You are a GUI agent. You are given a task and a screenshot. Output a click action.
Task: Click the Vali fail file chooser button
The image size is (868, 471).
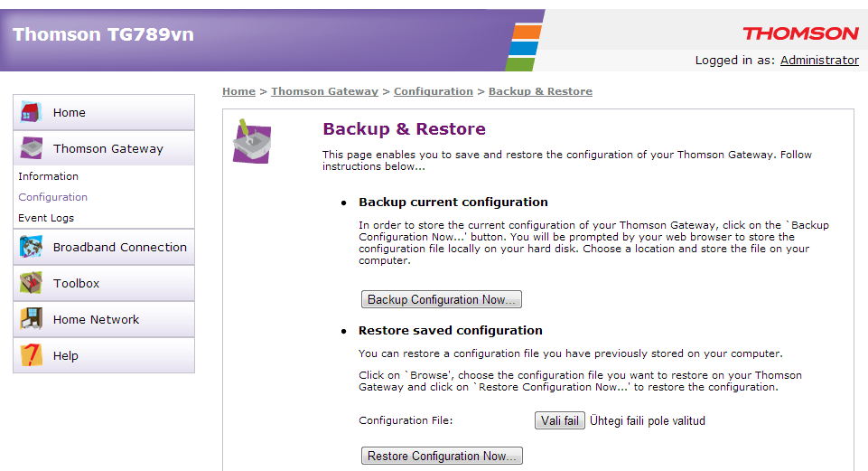coord(560,420)
